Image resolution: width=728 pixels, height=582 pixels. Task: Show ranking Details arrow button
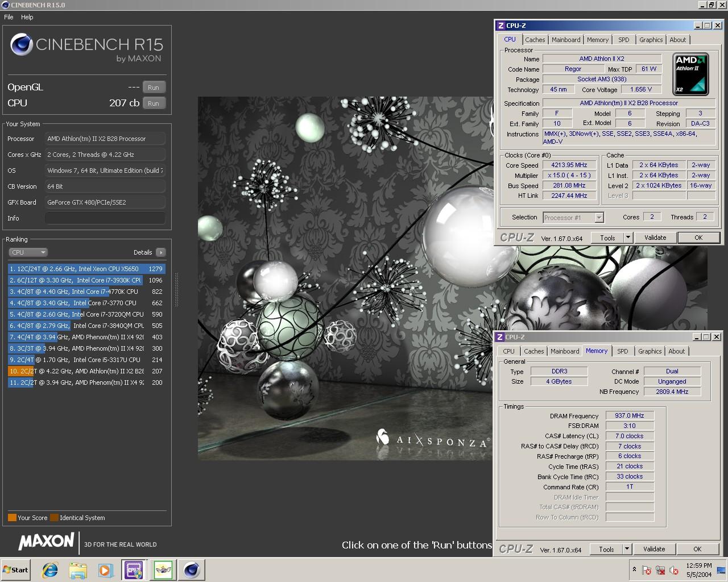pos(160,252)
